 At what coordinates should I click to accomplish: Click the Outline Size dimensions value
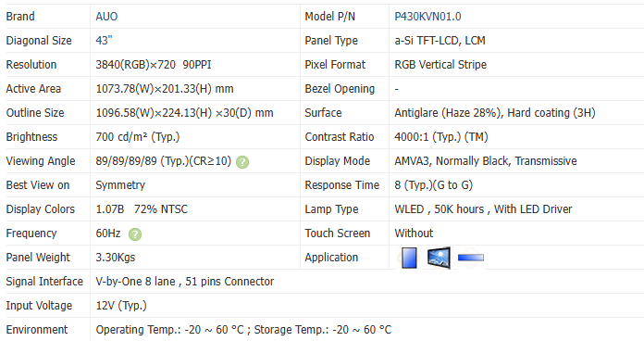click(x=184, y=113)
